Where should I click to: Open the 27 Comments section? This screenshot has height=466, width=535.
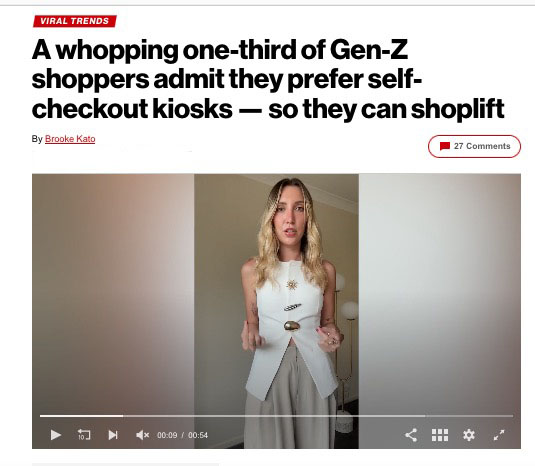pos(474,146)
